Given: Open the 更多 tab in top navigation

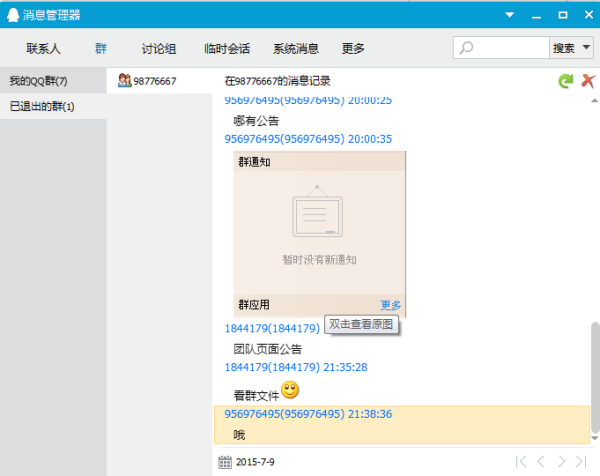Looking at the screenshot, I should (353, 49).
